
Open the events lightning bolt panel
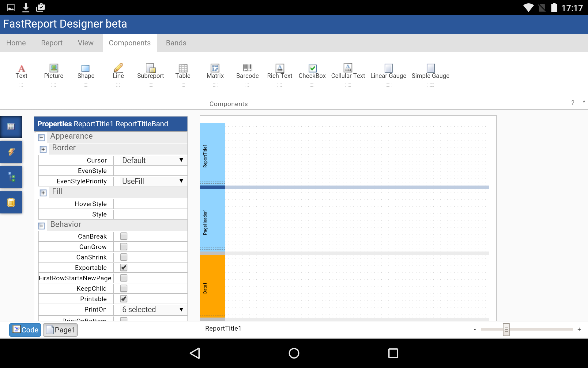pyautogui.click(x=11, y=152)
